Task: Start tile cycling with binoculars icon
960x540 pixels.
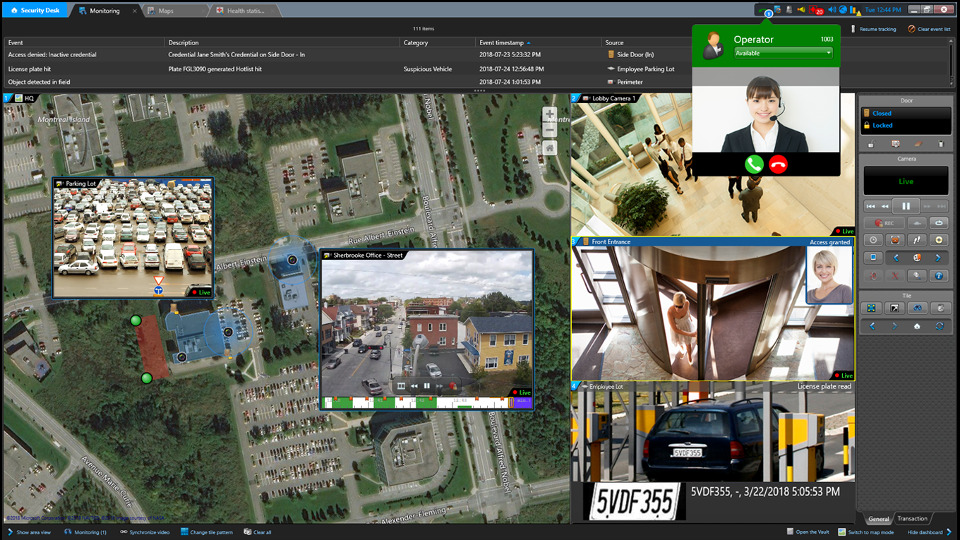Action: click(x=917, y=308)
